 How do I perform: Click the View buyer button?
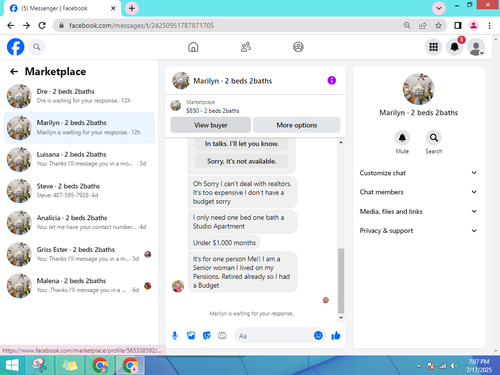pyautogui.click(x=211, y=125)
